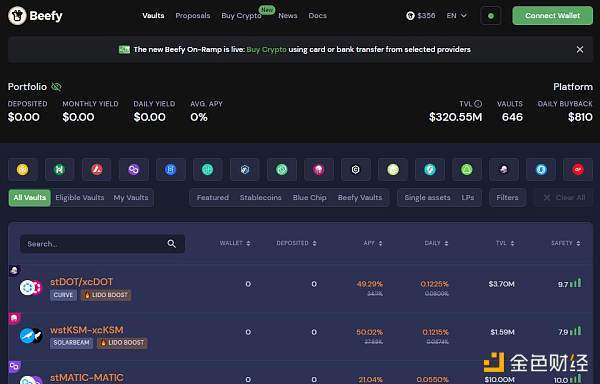
Task: Enable the Stablecoins category filter
Action: 261,198
